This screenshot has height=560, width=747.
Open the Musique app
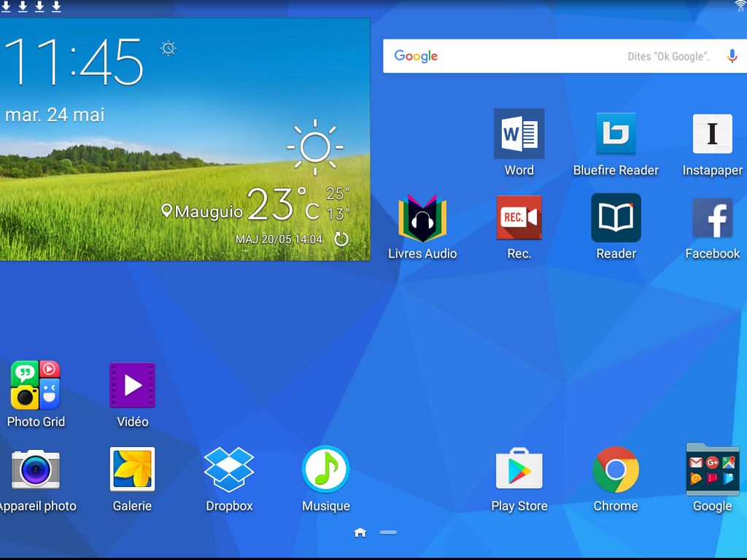[326, 470]
